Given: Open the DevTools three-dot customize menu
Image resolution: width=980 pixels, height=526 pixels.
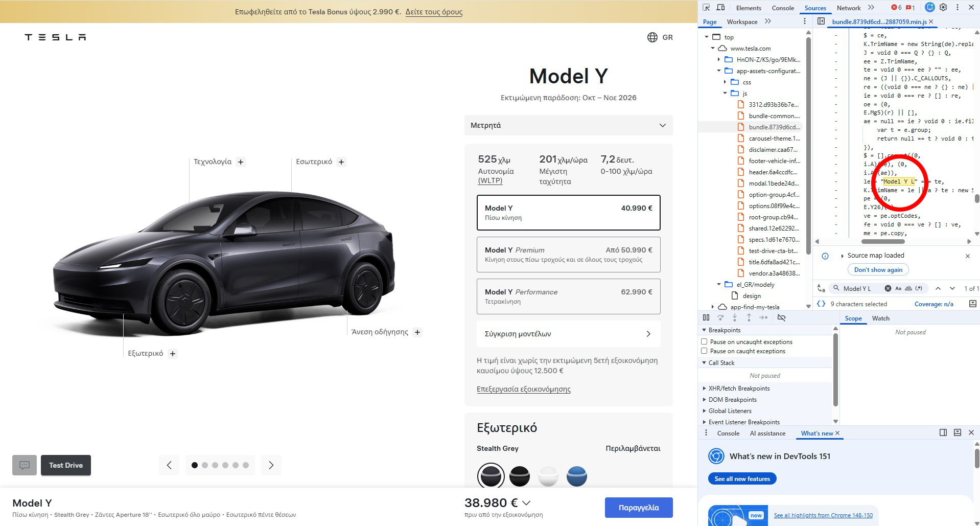Looking at the screenshot, I should pyautogui.click(x=957, y=8).
